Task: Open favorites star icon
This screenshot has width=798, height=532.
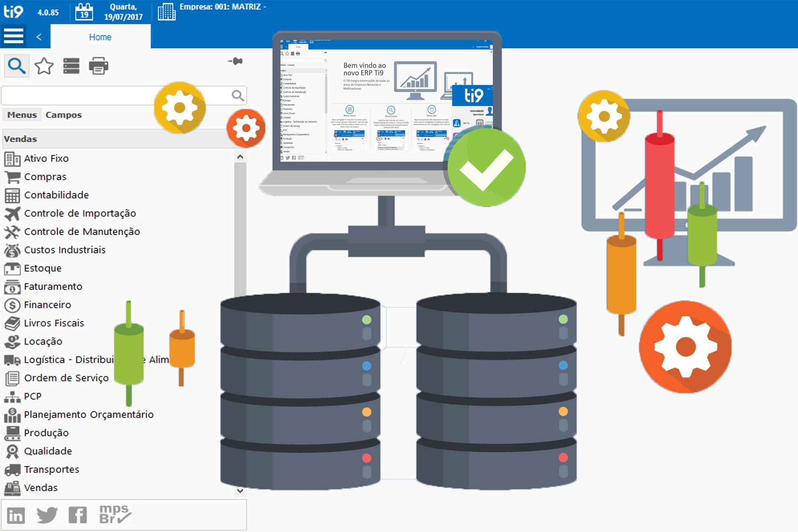Action: click(44, 66)
